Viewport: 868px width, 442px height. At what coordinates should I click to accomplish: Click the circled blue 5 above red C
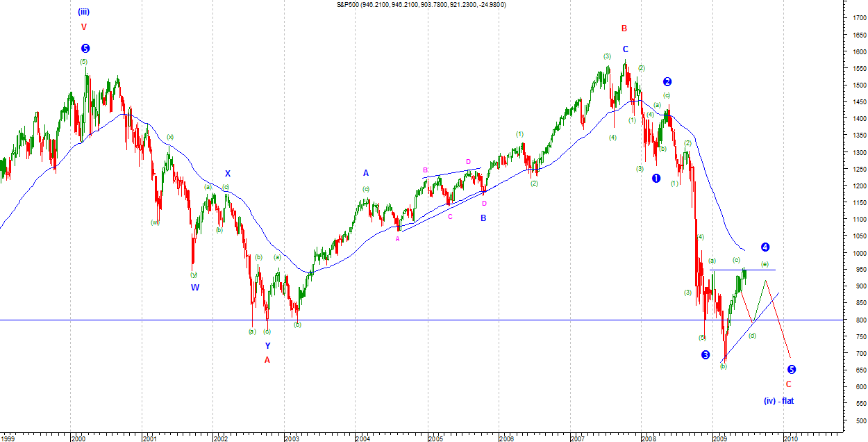(x=791, y=369)
